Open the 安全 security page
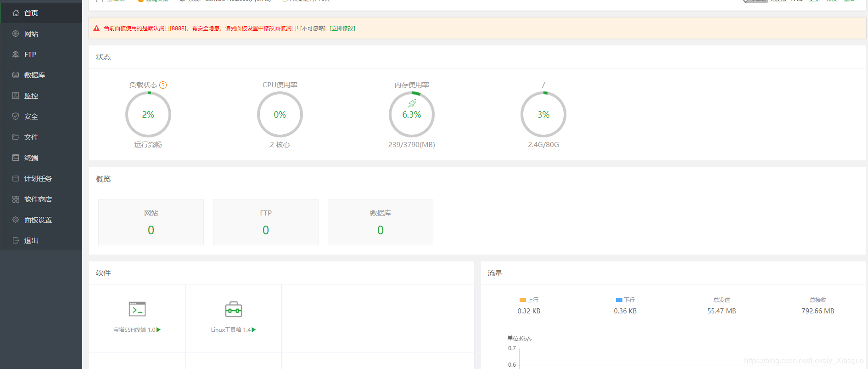The height and width of the screenshot is (369, 868). [x=41, y=116]
